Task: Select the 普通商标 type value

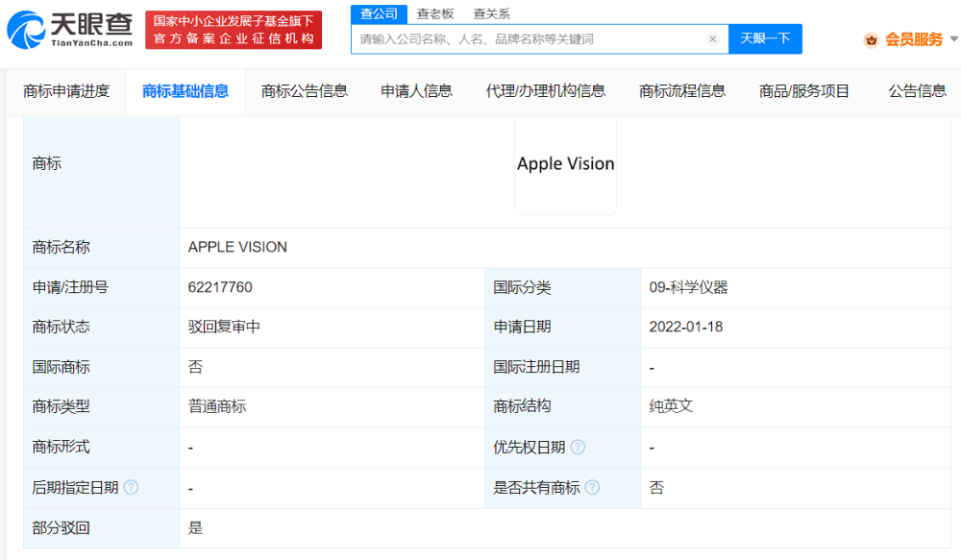Action: tap(217, 407)
